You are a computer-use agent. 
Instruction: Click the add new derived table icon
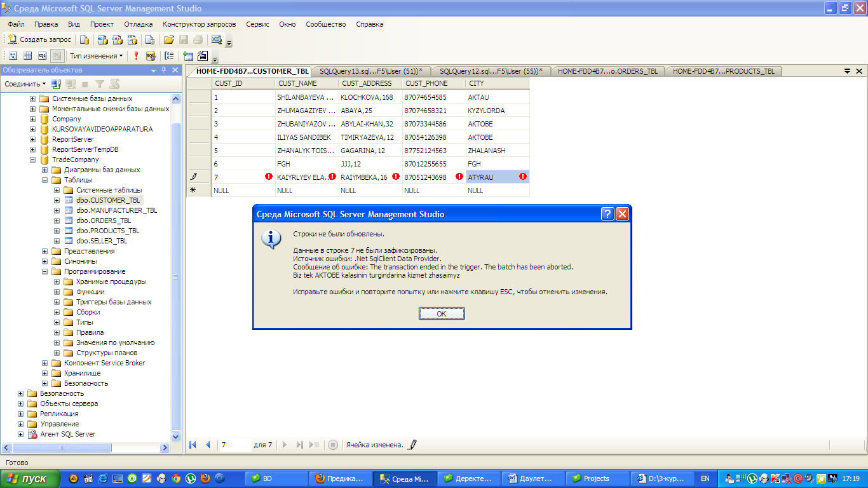point(203,56)
